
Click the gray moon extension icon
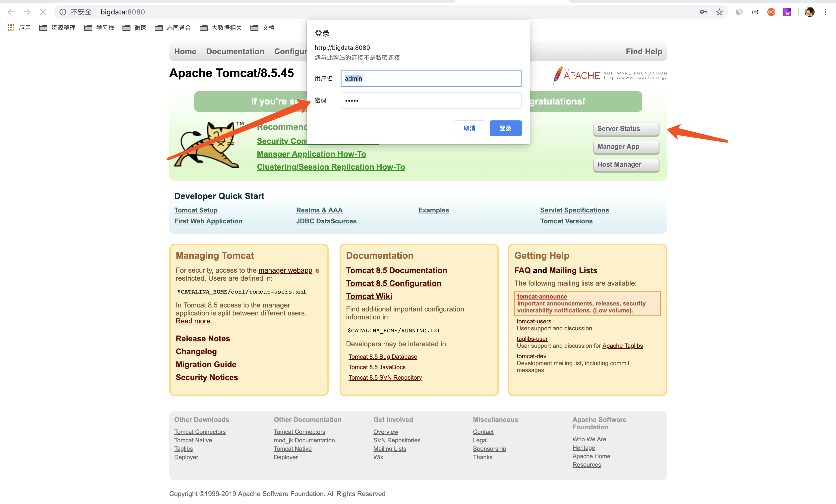click(739, 12)
